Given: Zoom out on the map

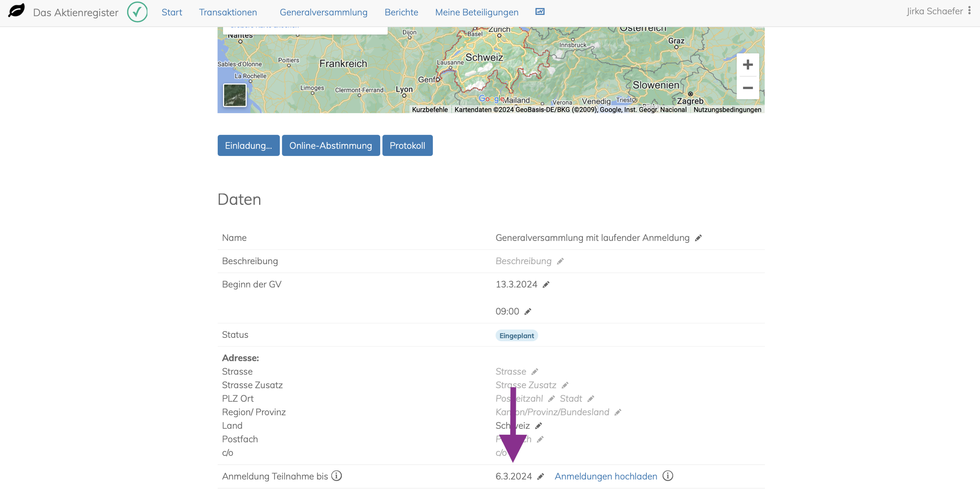Looking at the screenshot, I should [748, 88].
